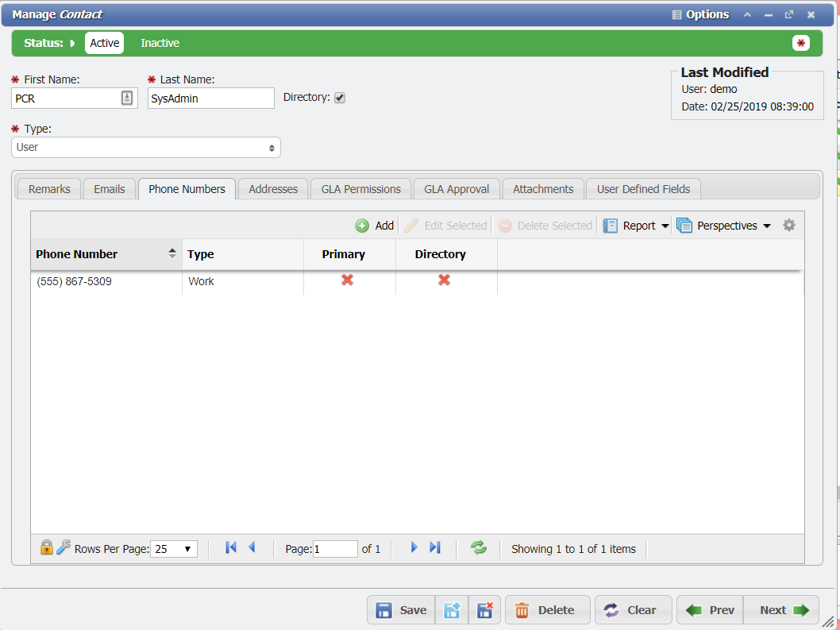Open the GLA Permissions tab
The image size is (840, 630).
(360, 189)
